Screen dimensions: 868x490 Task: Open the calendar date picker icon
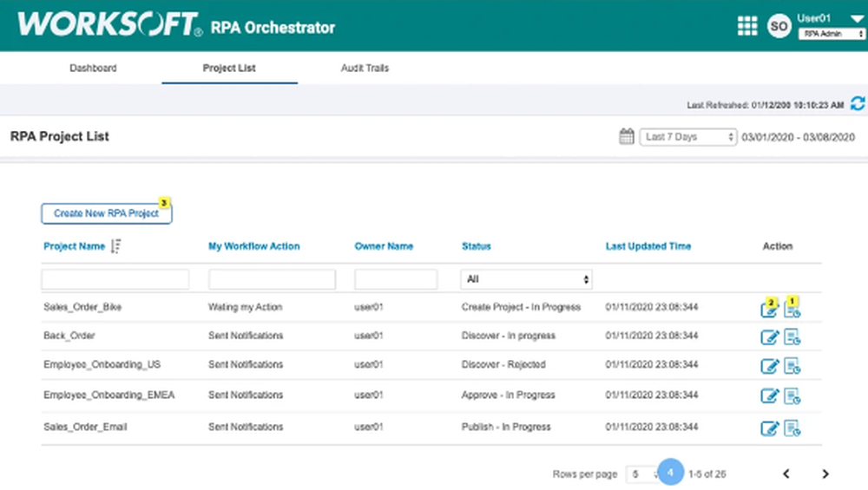tap(626, 137)
